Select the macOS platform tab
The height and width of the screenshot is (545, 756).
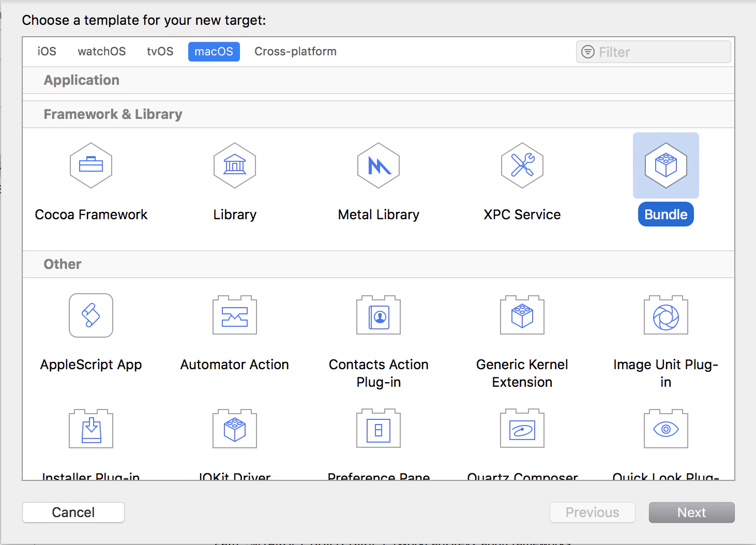[x=214, y=52]
